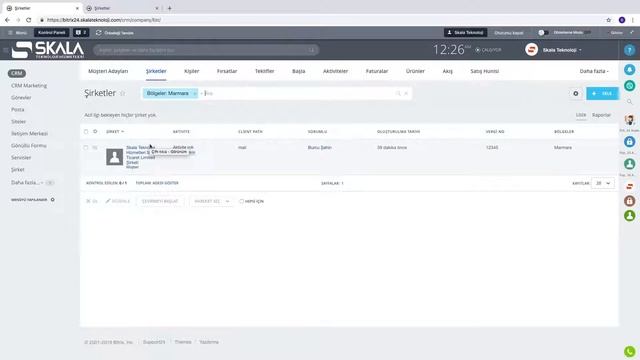640x360 pixels.
Task: Open Önbelleği Temizle in admin bar
Action: (115, 33)
